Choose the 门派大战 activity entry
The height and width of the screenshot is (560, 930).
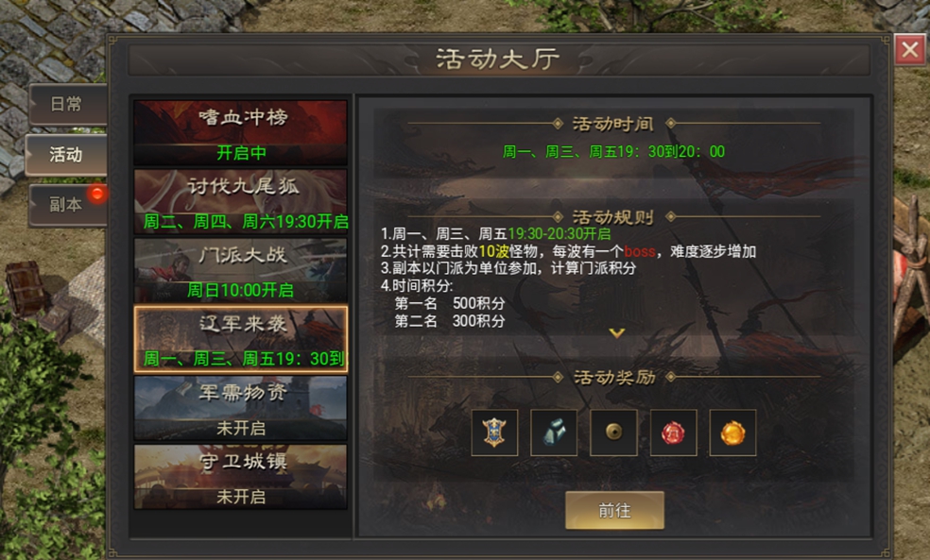click(x=241, y=270)
